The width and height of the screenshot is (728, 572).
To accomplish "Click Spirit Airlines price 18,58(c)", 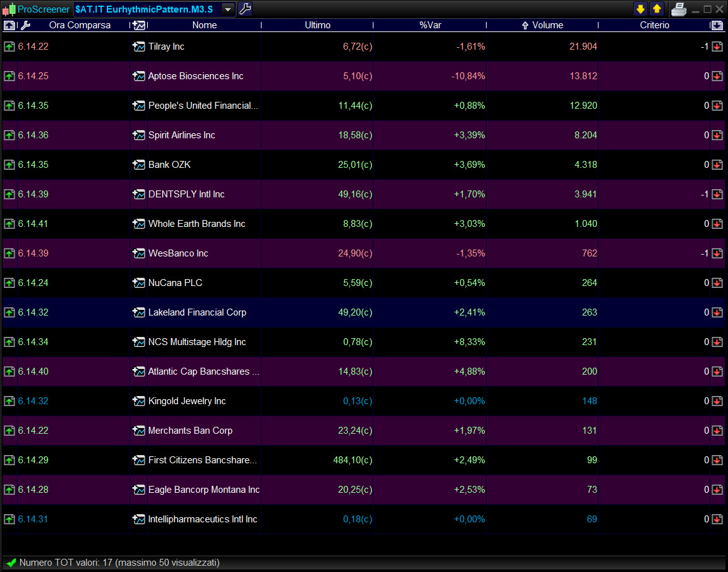I will point(355,135).
